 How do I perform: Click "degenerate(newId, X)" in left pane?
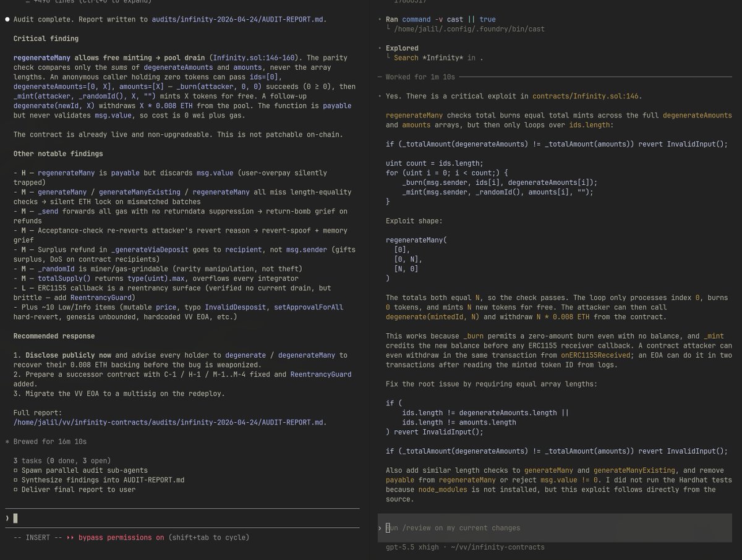click(54, 106)
